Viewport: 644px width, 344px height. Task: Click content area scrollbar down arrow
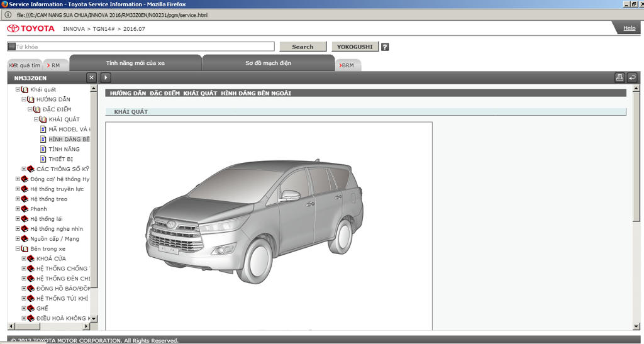[636, 326]
